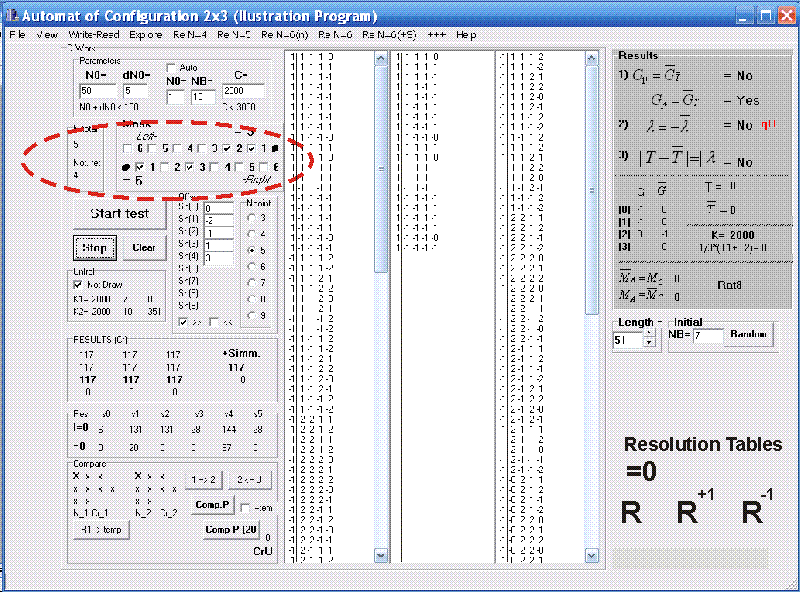Open the Help menu
The width and height of the screenshot is (800, 592).
pyautogui.click(x=466, y=35)
